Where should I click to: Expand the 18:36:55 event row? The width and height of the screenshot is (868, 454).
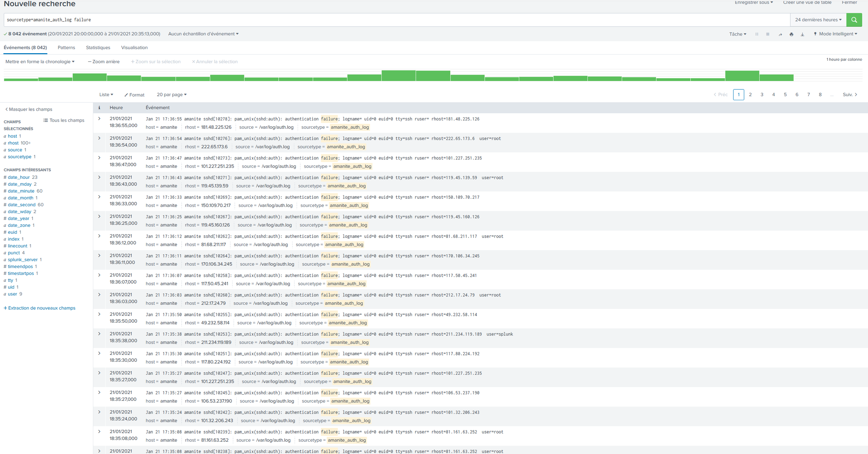[x=99, y=119]
